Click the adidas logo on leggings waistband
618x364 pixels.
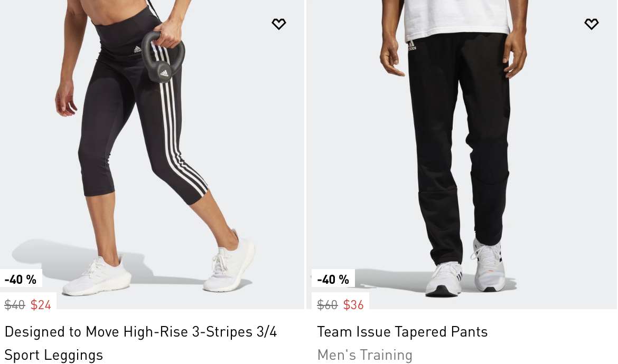point(137,49)
